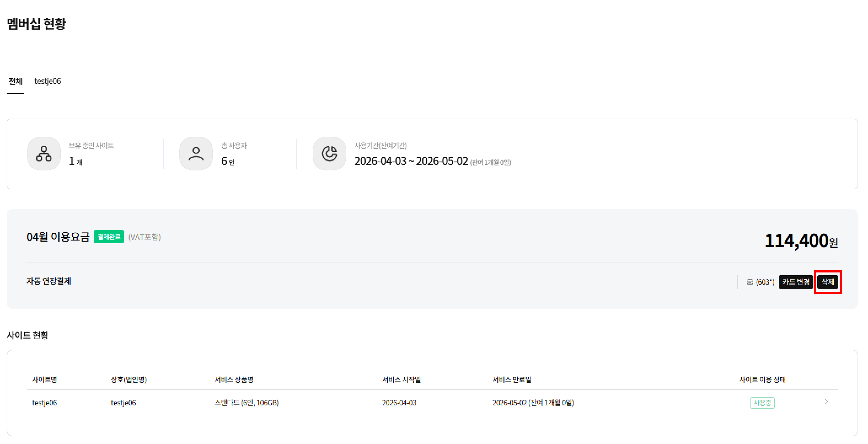Screen dimensions: 868x444
Task: Click the 사이트명 column header
Action: pyautogui.click(x=44, y=379)
